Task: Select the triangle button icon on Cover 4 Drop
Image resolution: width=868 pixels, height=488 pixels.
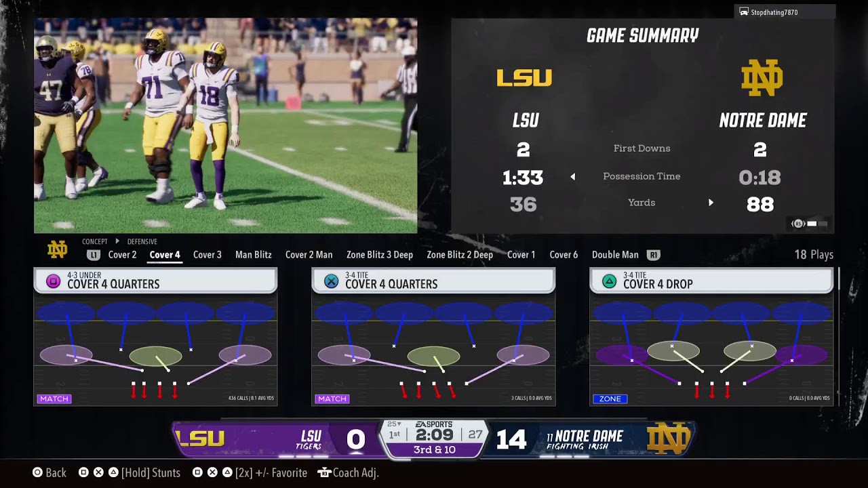Action: [x=609, y=281]
